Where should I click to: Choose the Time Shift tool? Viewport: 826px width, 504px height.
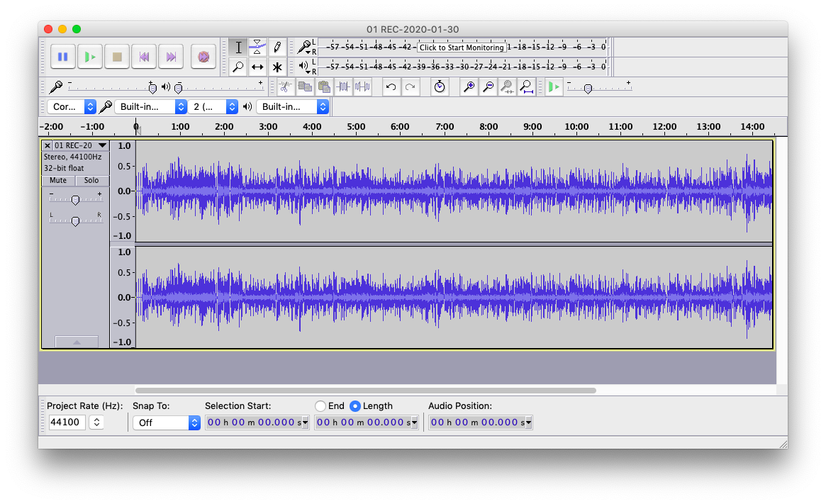(258, 67)
